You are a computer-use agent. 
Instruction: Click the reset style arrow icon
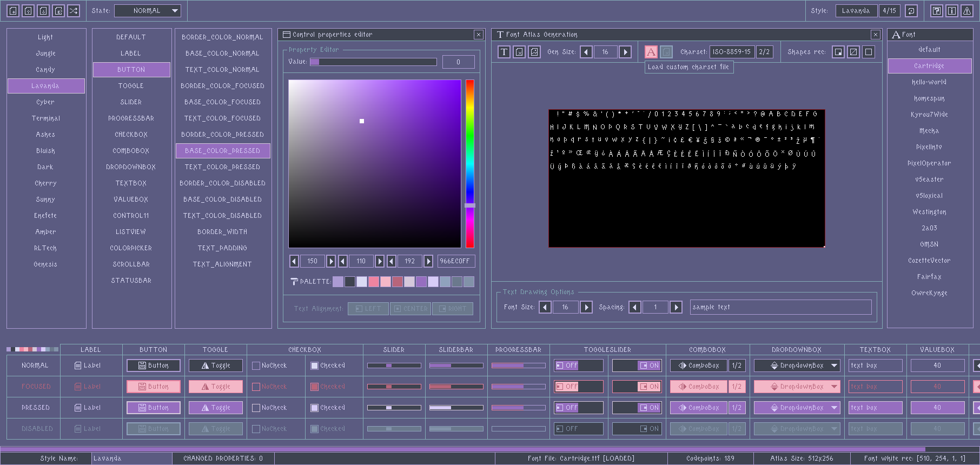[x=911, y=11]
